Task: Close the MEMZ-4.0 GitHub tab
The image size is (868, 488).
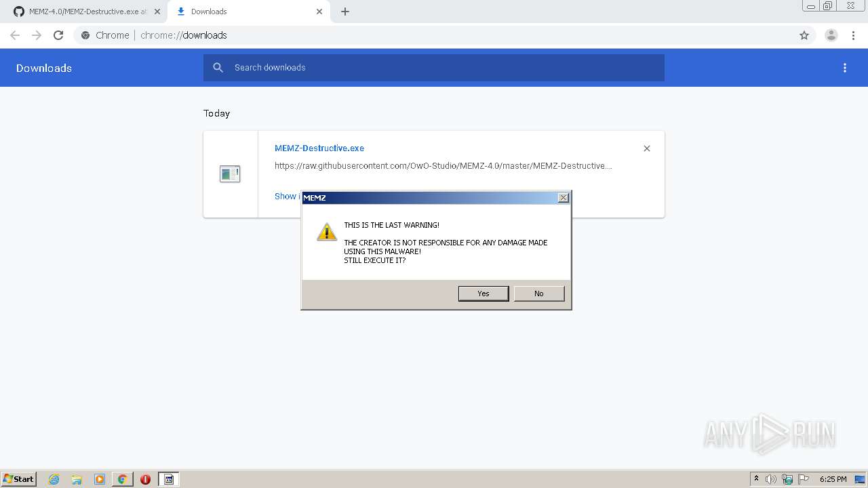Action: [157, 12]
